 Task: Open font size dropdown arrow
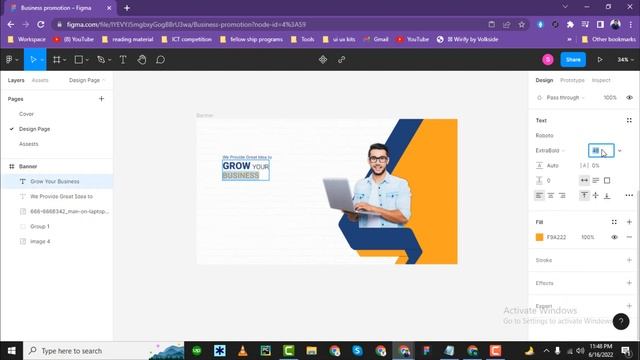(620, 151)
